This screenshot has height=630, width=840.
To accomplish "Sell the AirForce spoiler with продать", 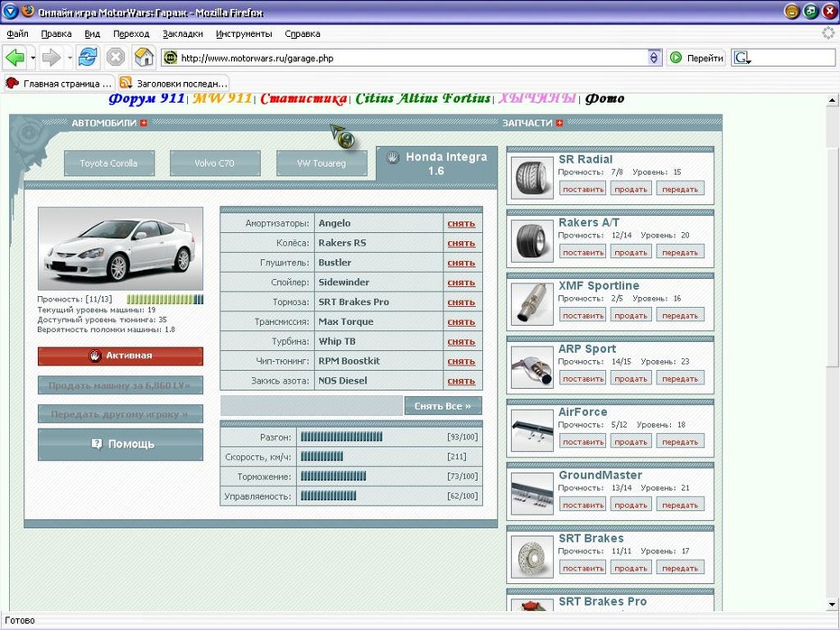I will click(631, 441).
